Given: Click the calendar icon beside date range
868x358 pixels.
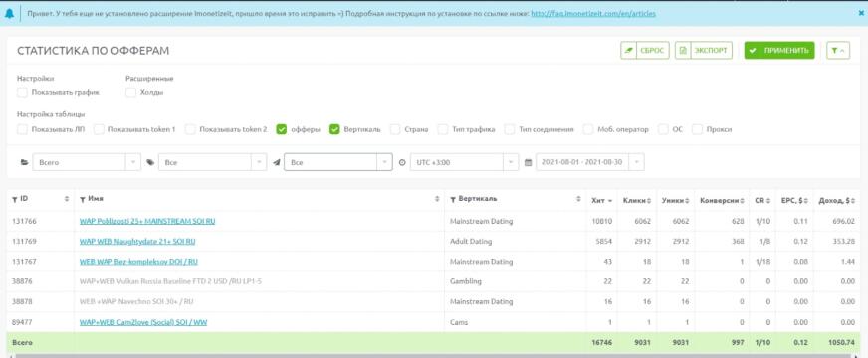Looking at the screenshot, I should [x=528, y=163].
